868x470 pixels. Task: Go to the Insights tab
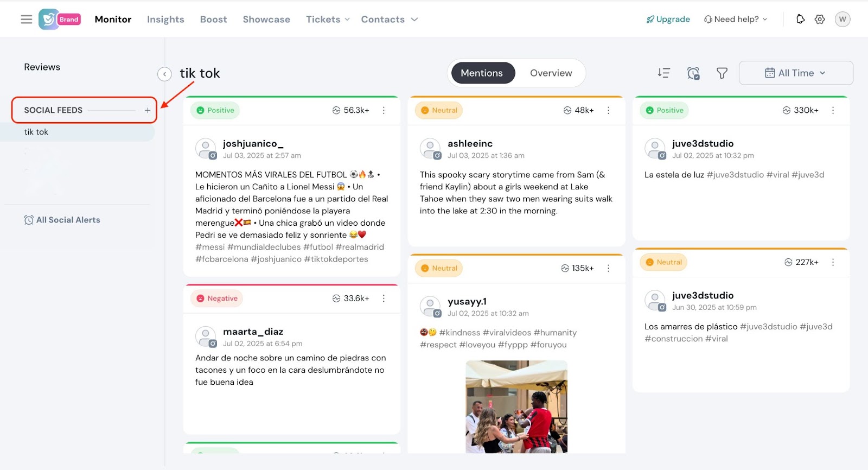(x=165, y=20)
